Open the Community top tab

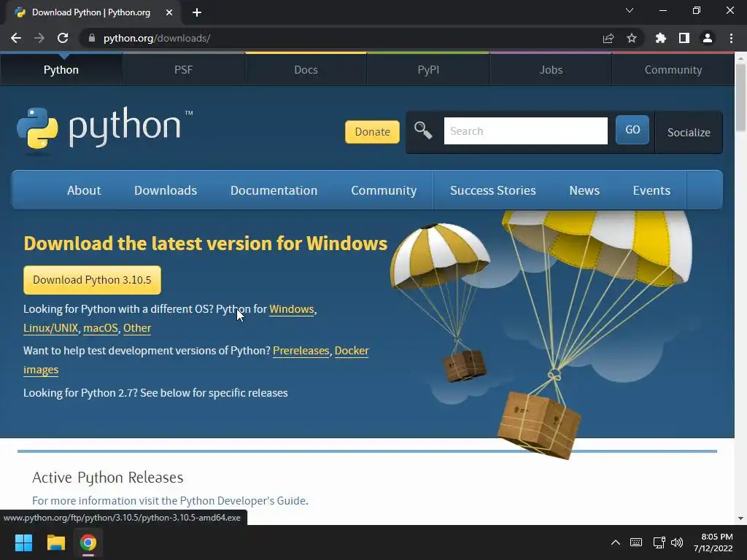point(673,70)
